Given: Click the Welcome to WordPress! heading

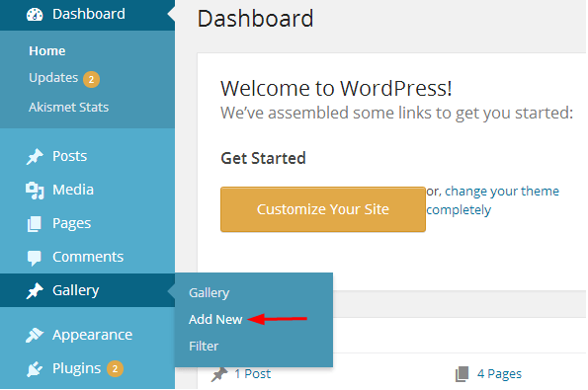Looking at the screenshot, I should pos(336,89).
